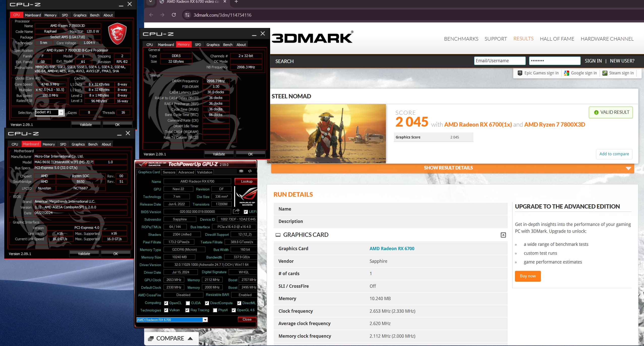Close the AMD Radeon RX 6700 browser tab
Viewport: 644px width, 346px height.
[225, 2]
